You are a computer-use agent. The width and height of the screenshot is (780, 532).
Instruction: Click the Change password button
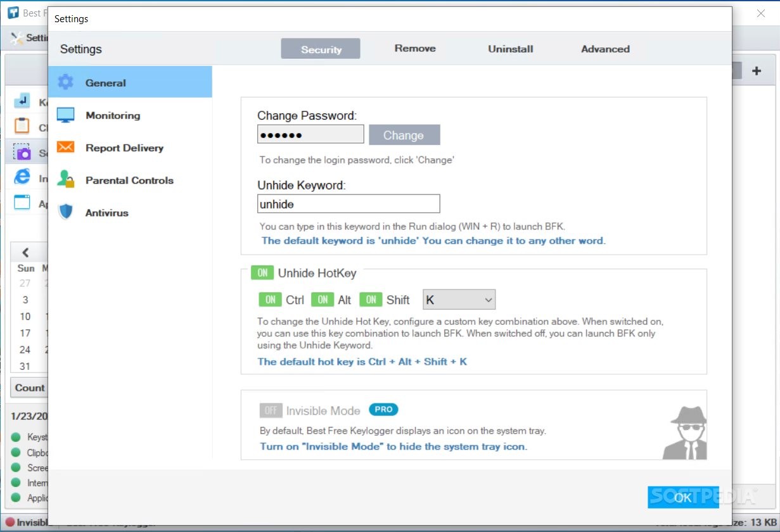click(x=404, y=135)
